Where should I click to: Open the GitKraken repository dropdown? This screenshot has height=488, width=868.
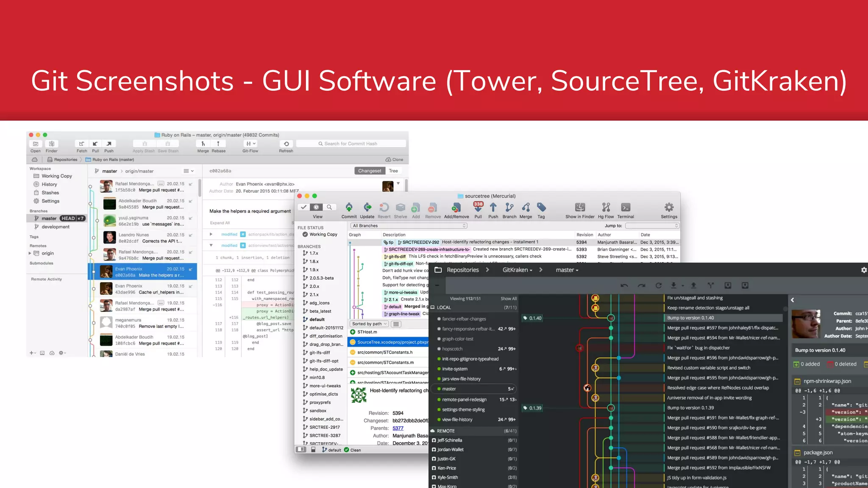click(x=517, y=270)
